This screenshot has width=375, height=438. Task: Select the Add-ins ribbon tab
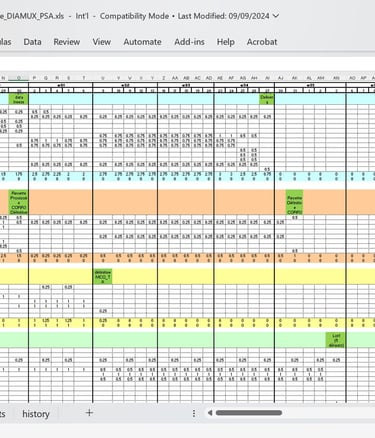(189, 42)
